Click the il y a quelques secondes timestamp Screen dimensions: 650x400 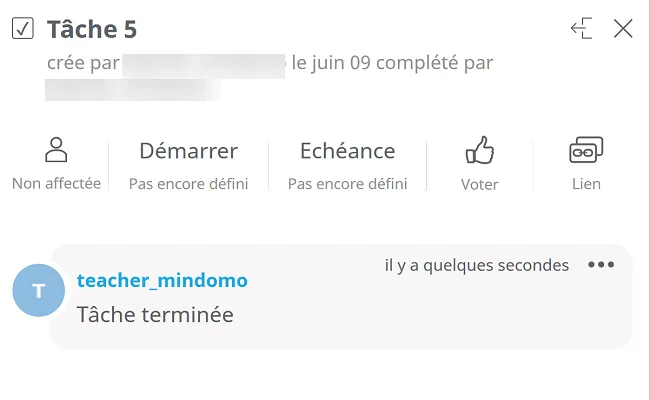(x=477, y=265)
